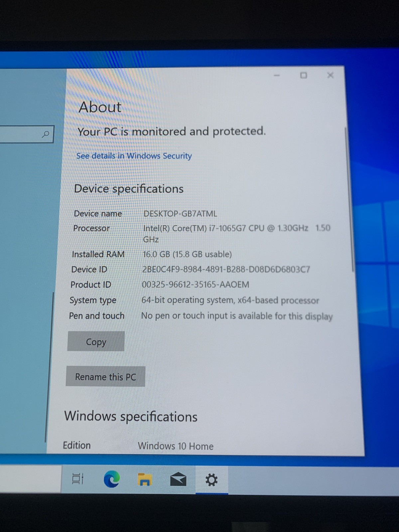Click the Windows 10 Home edition text
Screen dimensions: 399x532
pyautogui.click(x=176, y=446)
